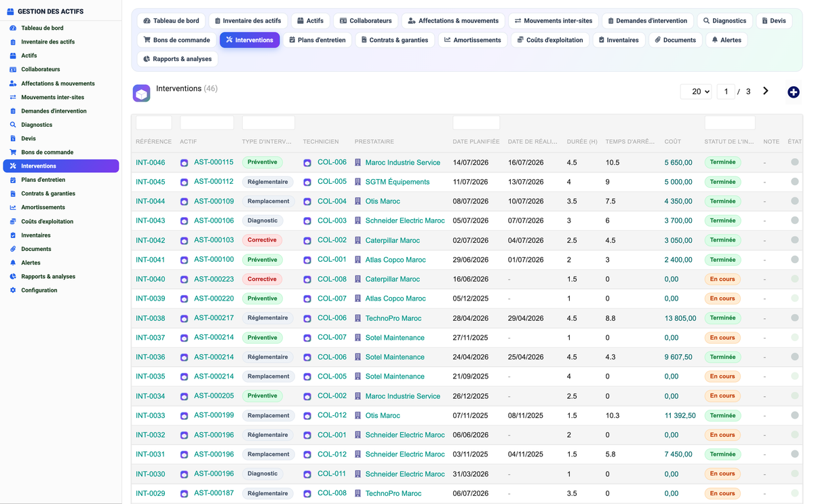The image size is (814, 504).
Task: Open intervention link INT-0035
Action: [151, 376]
